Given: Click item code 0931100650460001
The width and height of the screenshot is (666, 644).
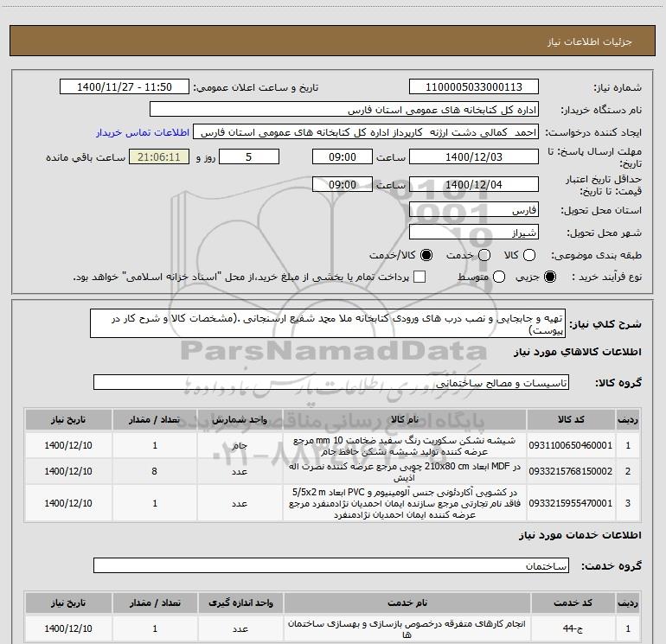Looking at the screenshot, I should tap(571, 445).
